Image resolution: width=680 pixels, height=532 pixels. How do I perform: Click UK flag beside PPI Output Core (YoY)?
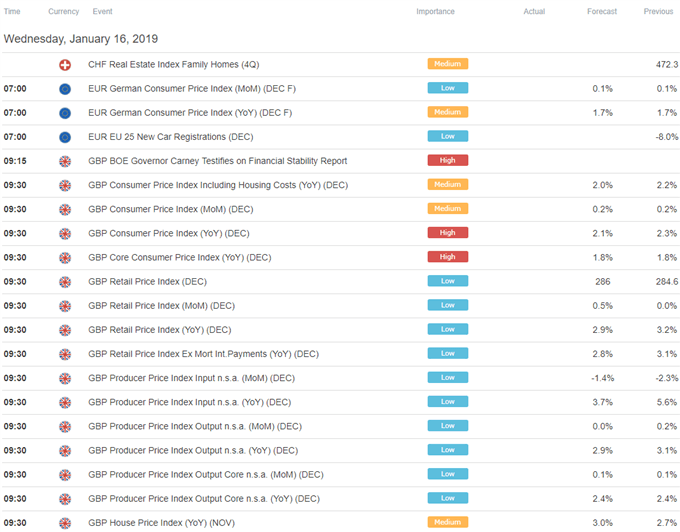click(x=65, y=499)
